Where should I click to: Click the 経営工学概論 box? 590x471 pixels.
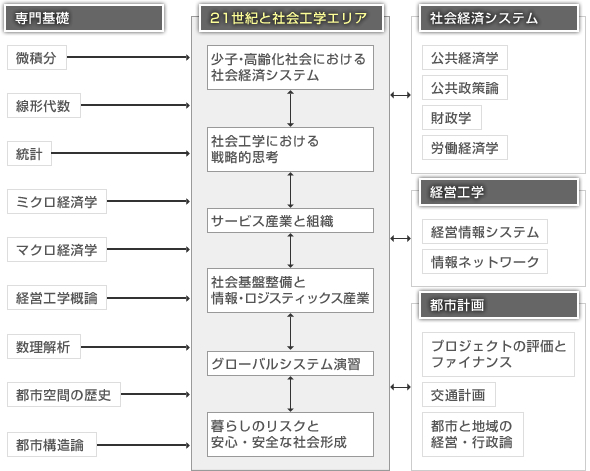tap(57, 298)
